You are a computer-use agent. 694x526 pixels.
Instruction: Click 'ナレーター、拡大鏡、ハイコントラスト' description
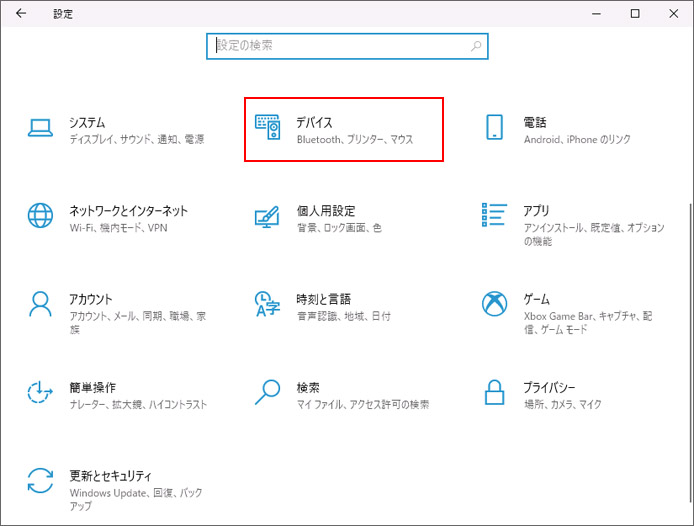click(x=138, y=404)
